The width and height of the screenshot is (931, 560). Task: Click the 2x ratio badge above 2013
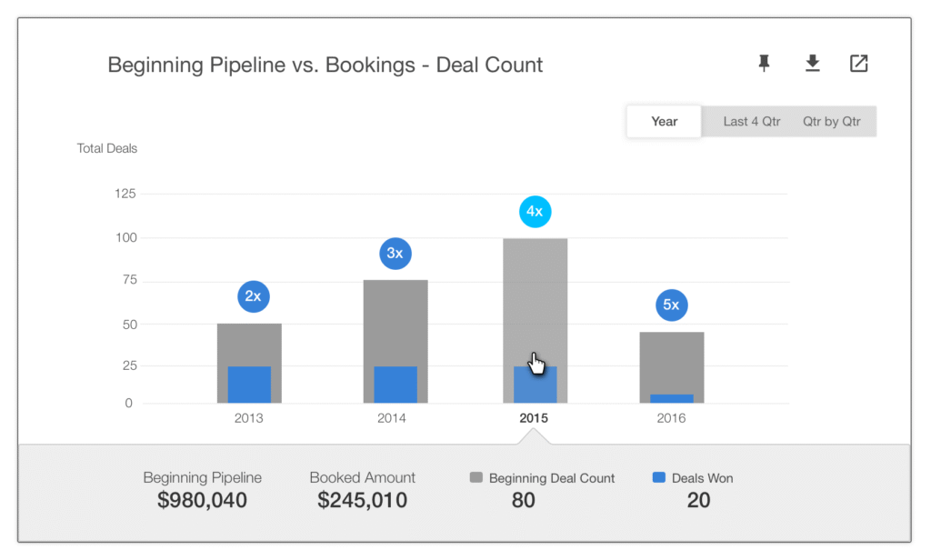254,296
